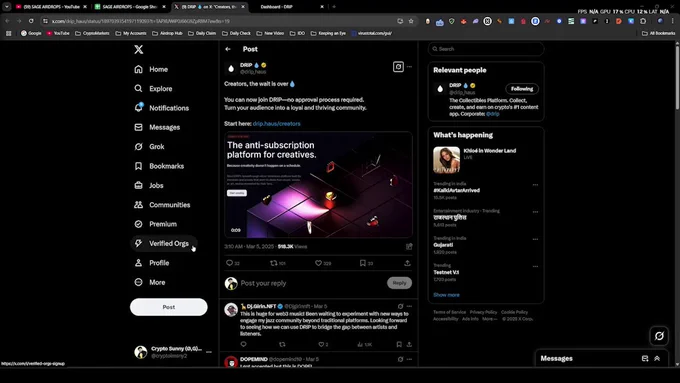Open the Cookie Policy link
Image resolution: width=680 pixels, height=383 pixels.
coord(514,312)
